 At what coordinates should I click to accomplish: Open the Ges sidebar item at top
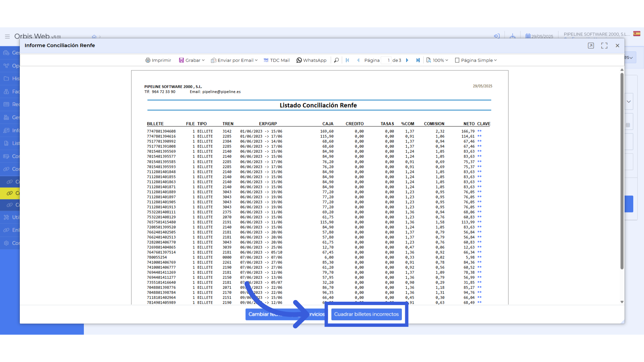(x=10, y=53)
